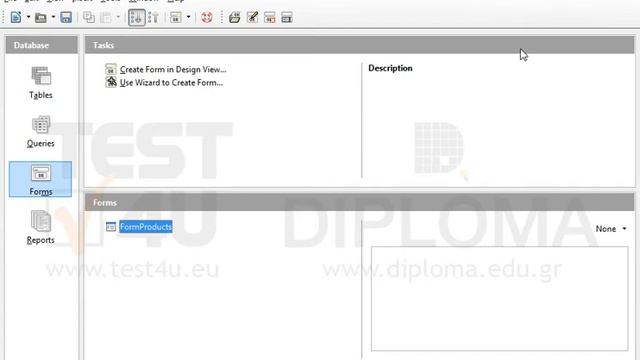Open the New document dropdown arrow

coord(28,17)
